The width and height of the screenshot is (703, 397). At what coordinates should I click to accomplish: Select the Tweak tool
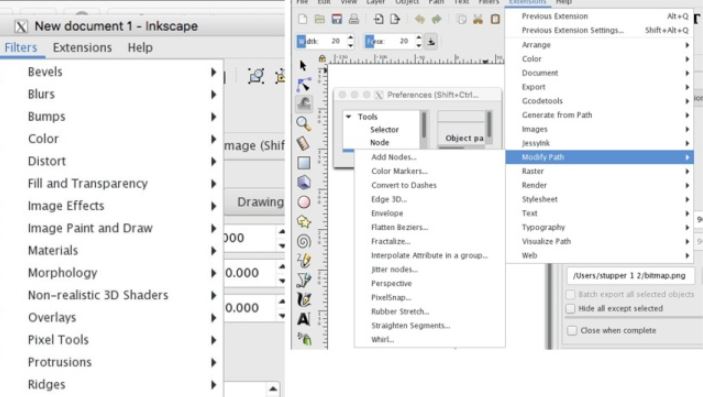pos(304,104)
